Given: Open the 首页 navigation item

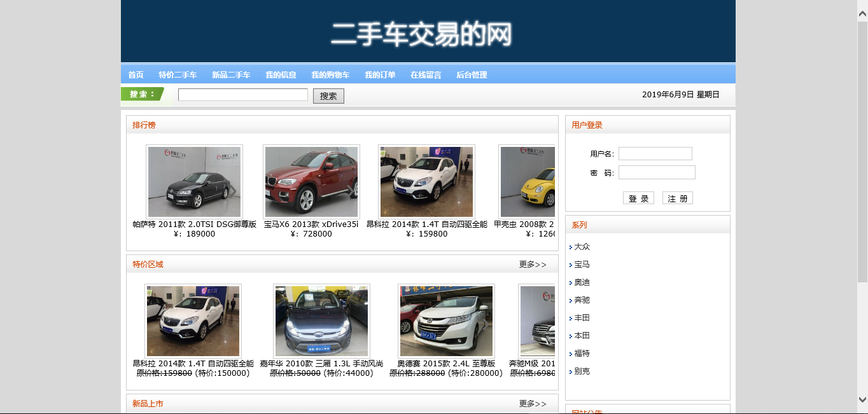Looking at the screenshot, I should (x=136, y=75).
